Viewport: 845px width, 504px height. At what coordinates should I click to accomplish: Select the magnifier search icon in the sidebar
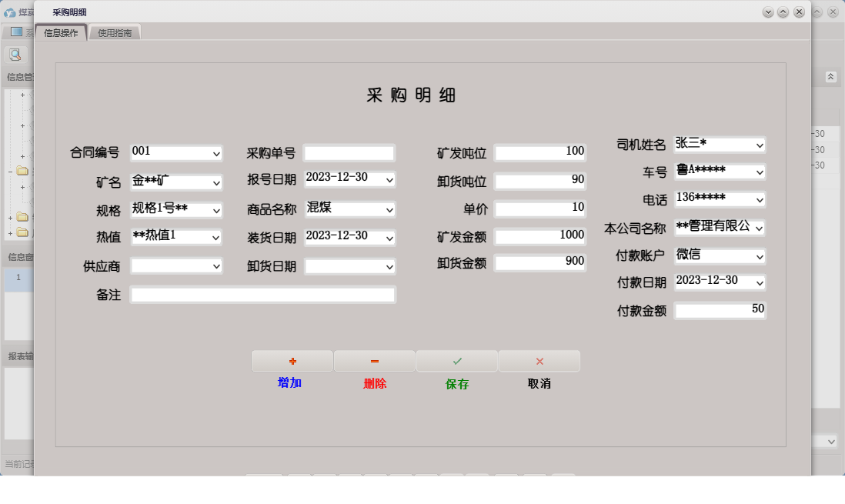click(15, 54)
